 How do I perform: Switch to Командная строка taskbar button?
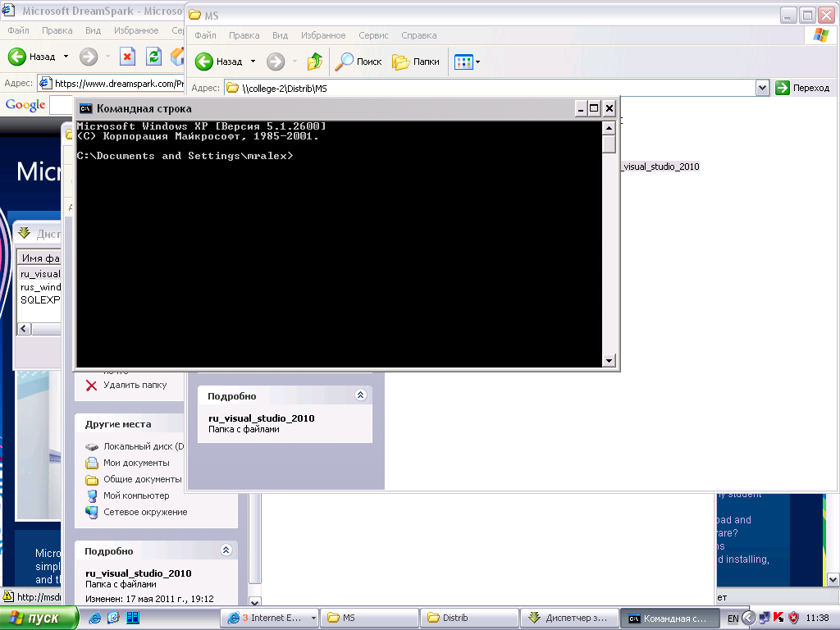click(x=669, y=619)
